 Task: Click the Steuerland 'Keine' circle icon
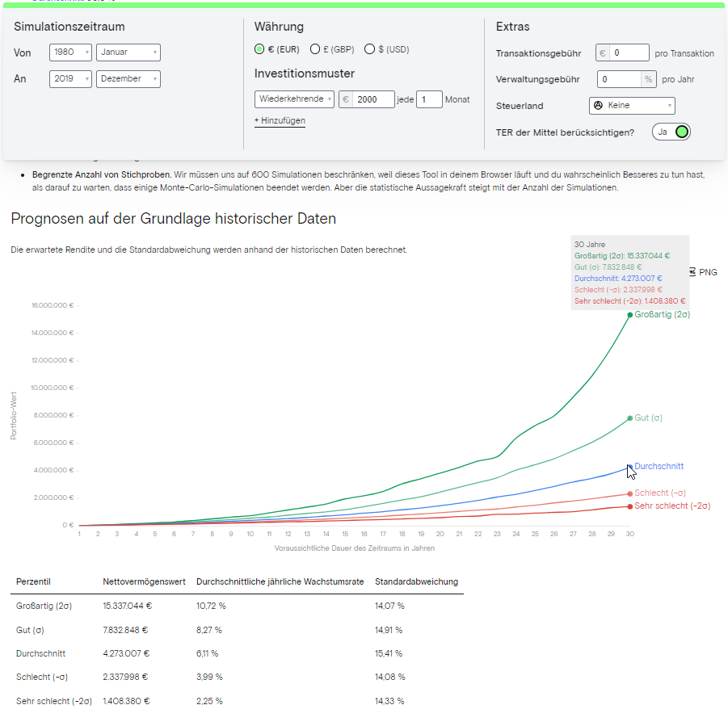(599, 106)
